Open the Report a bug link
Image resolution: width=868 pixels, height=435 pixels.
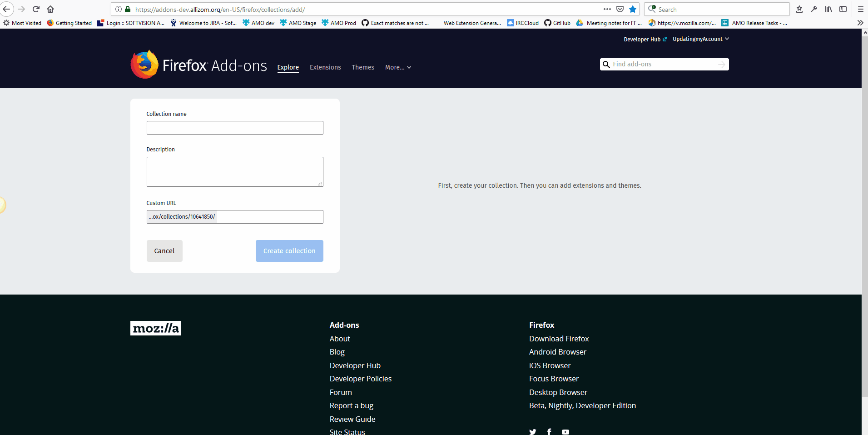[x=352, y=405]
